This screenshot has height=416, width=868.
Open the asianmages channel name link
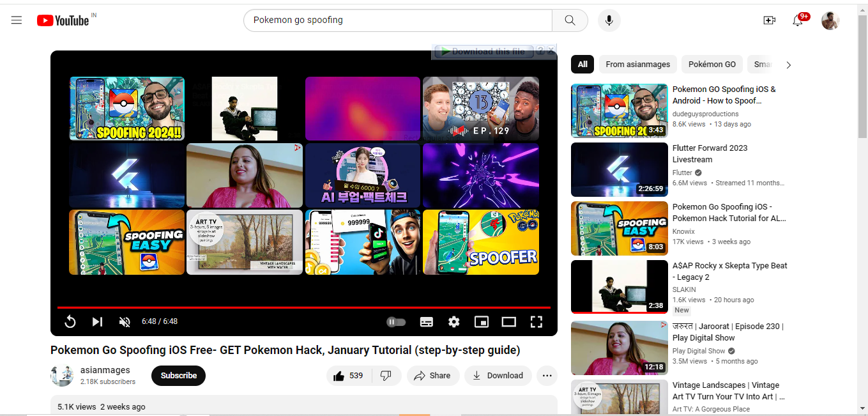point(105,370)
